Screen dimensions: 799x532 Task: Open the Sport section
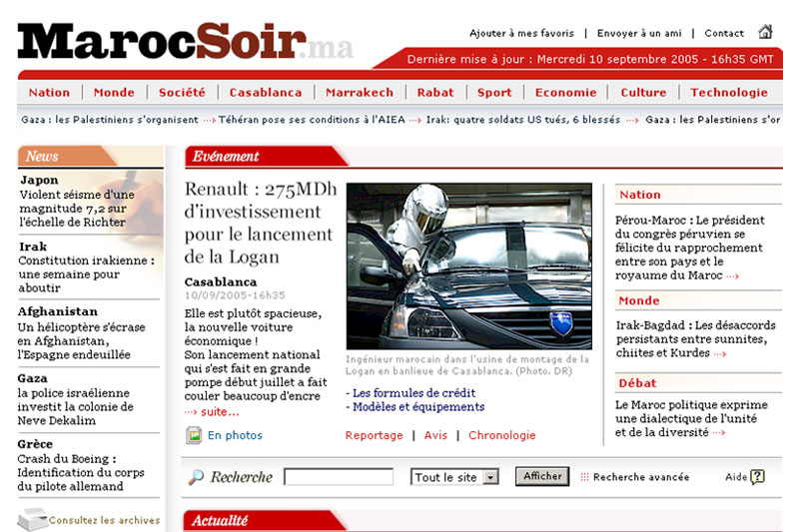click(x=494, y=93)
